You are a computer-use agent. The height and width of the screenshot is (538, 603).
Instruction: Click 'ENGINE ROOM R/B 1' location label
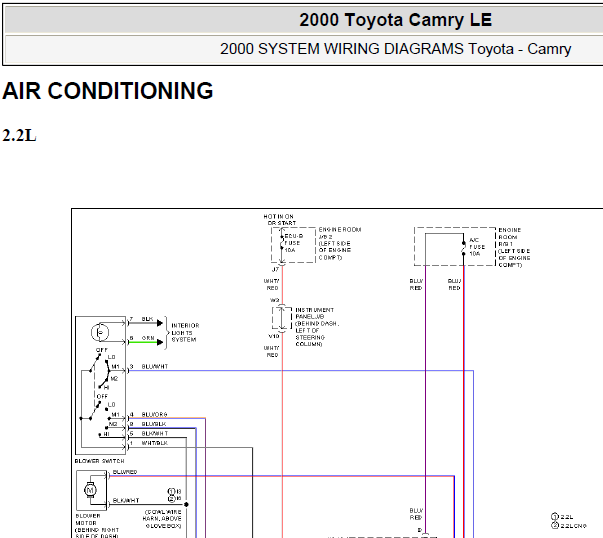(514, 247)
